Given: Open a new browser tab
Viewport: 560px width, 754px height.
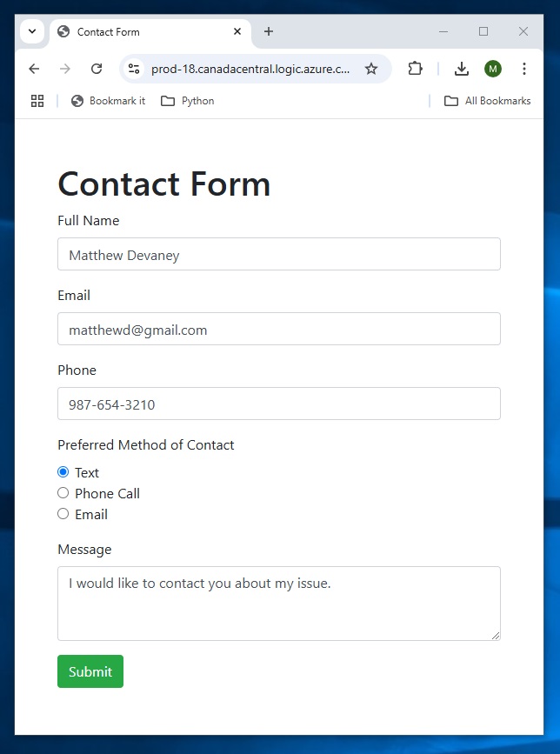Looking at the screenshot, I should (x=269, y=31).
